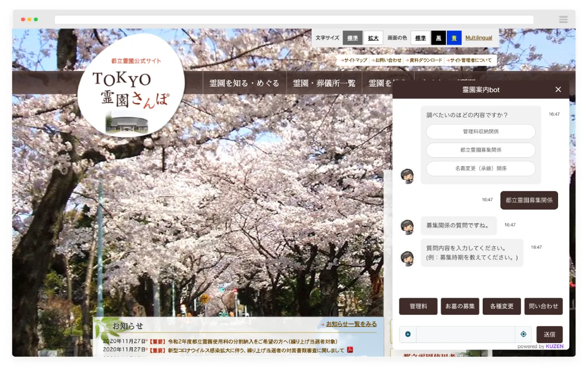Click the 霊園案内bot panel title
This screenshot has height=372, width=588.
tap(481, 90)
